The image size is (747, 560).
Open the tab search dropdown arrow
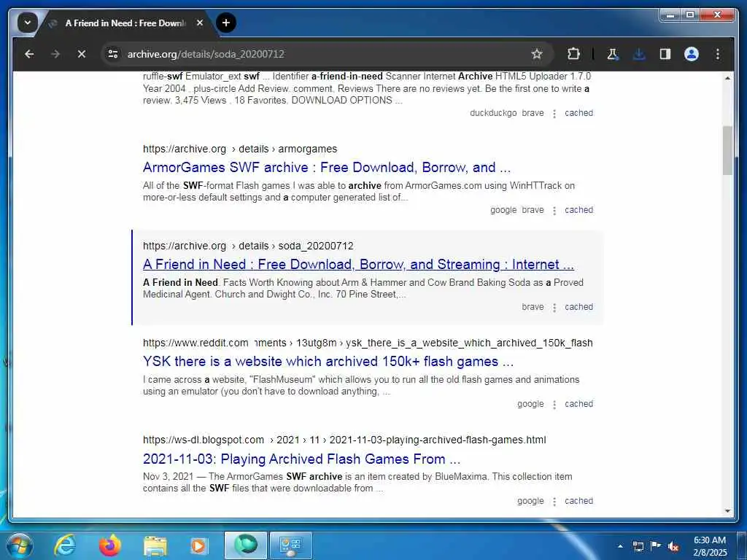27,23
